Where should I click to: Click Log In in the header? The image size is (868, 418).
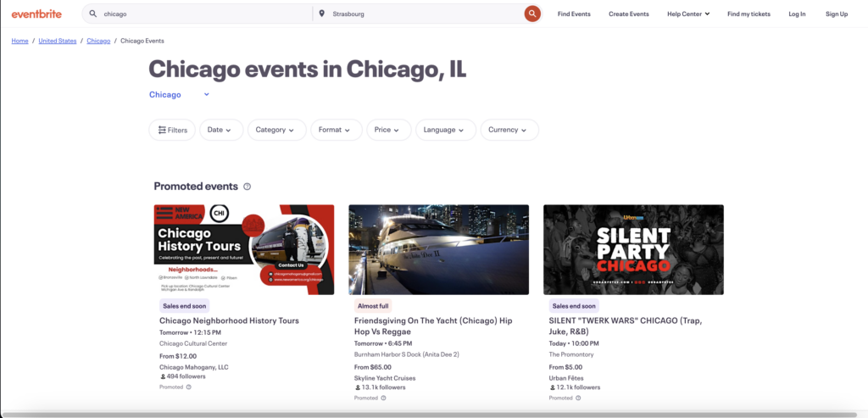[797, 14]
